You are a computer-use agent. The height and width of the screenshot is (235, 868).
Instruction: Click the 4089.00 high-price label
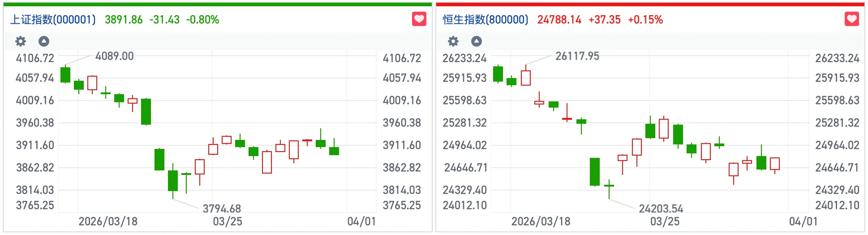tap(114, 56)
